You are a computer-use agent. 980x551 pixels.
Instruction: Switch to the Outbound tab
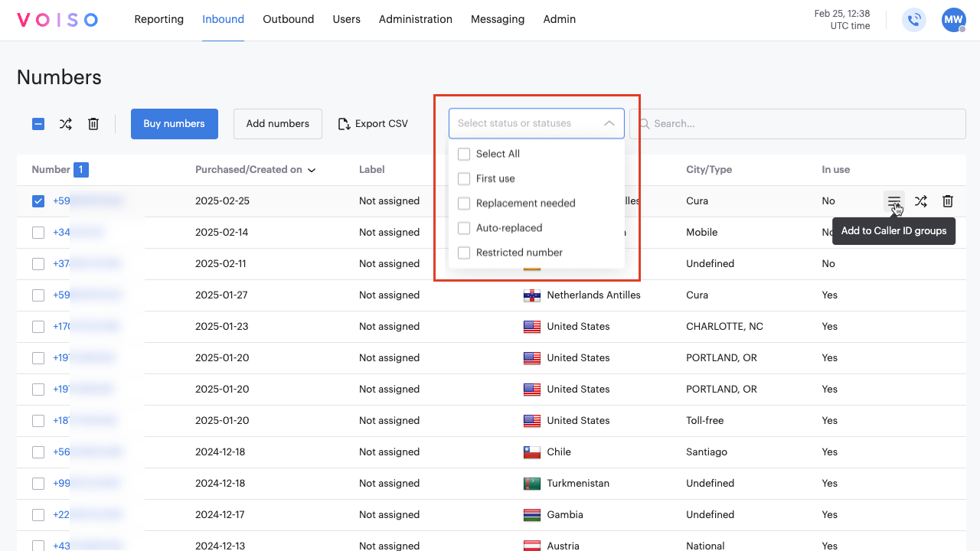click(x=288, y=19)
